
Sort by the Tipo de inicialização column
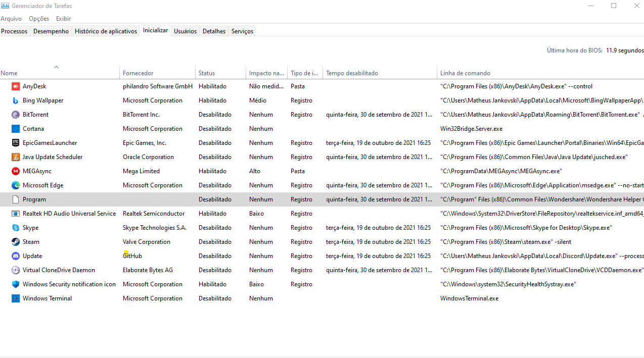[x=305, y=73]
